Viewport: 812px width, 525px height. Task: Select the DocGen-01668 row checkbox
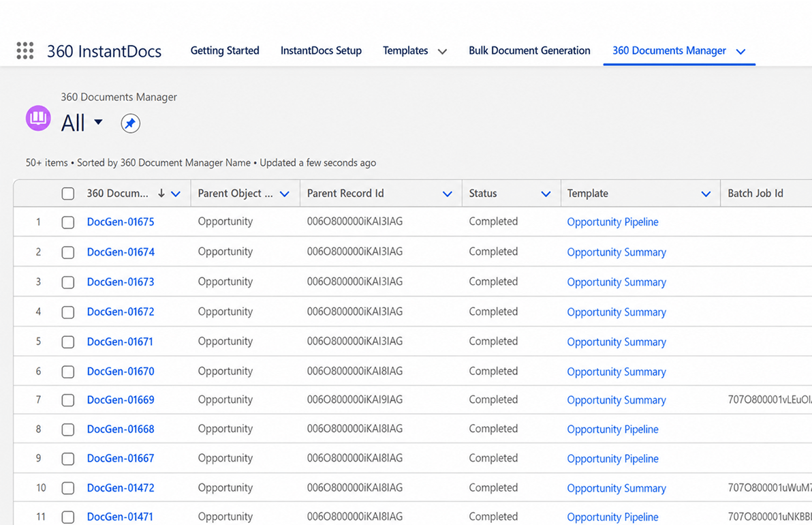pos(68,430)
